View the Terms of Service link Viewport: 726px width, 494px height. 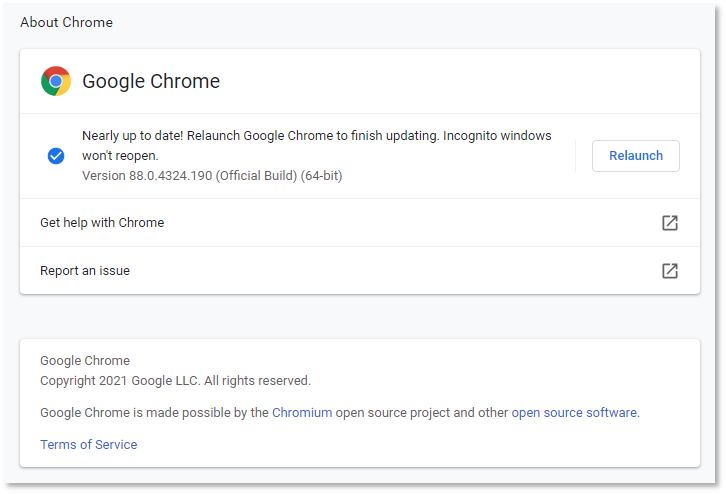click(88, 444)
